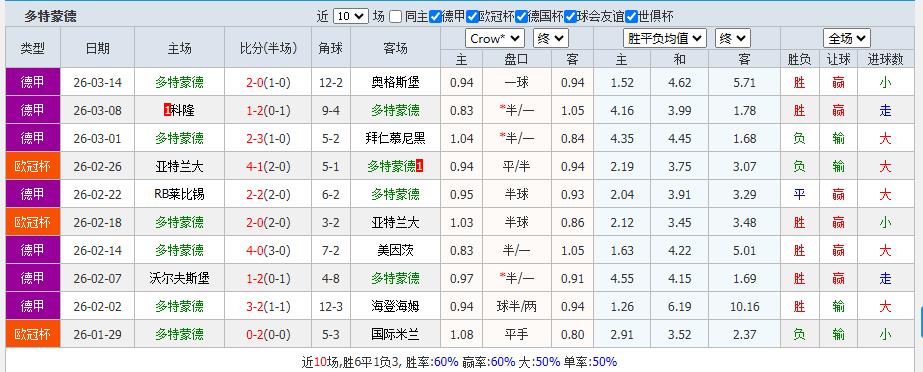Open the 全场 period dropdown
The image size is (923, 372).
click(x=846, y=39)
